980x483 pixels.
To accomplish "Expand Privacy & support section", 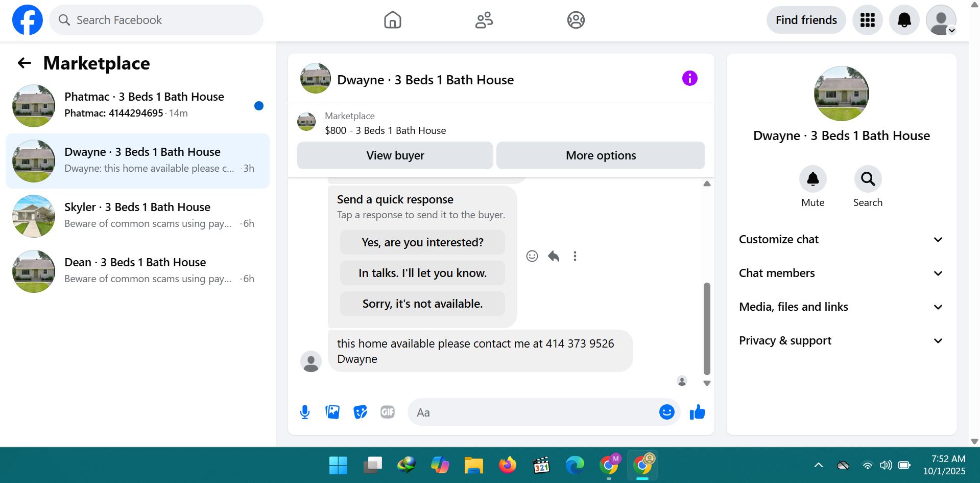I will [x=841, y=340].
